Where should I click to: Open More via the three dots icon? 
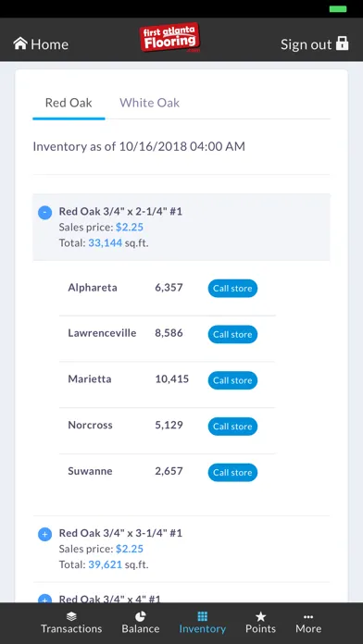click(308, 616)
